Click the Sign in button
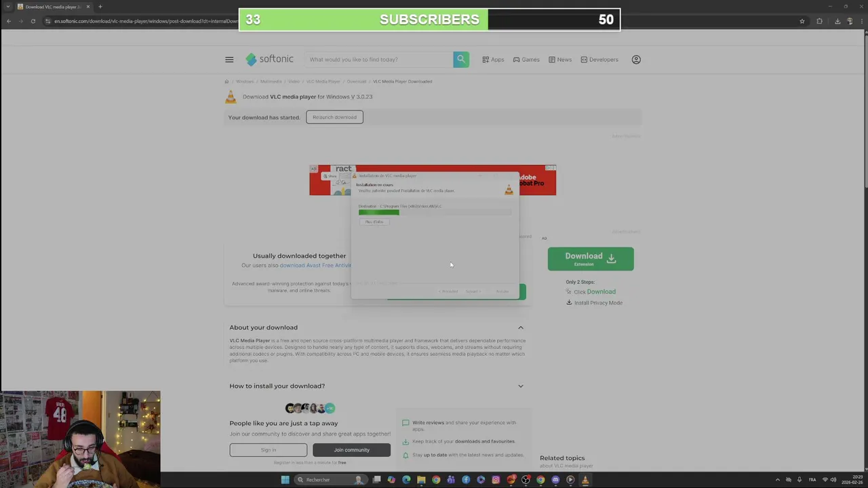Viewport: 868px width, 488px height. tap(268, 450)
